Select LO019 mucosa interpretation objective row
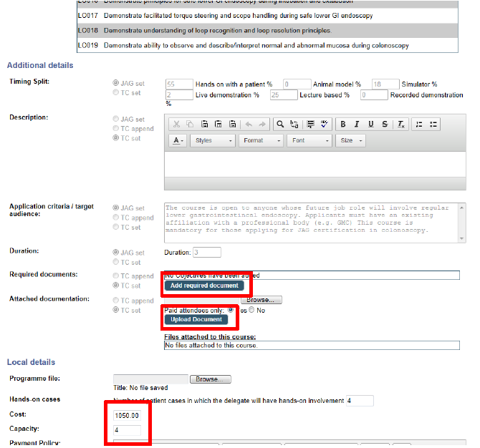Image resolution: width=480 pixels, height=448 pixels. (267, 45)
